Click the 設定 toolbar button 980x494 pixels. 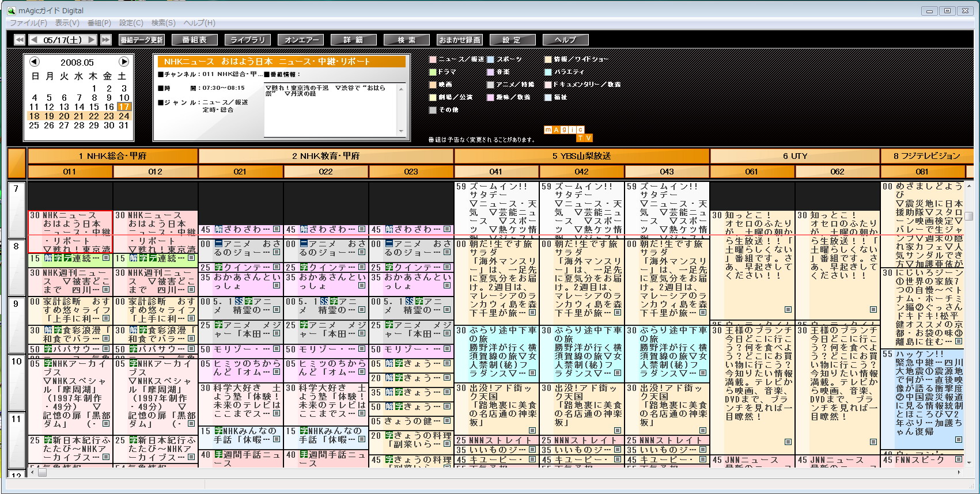click(x=512, y=40)
